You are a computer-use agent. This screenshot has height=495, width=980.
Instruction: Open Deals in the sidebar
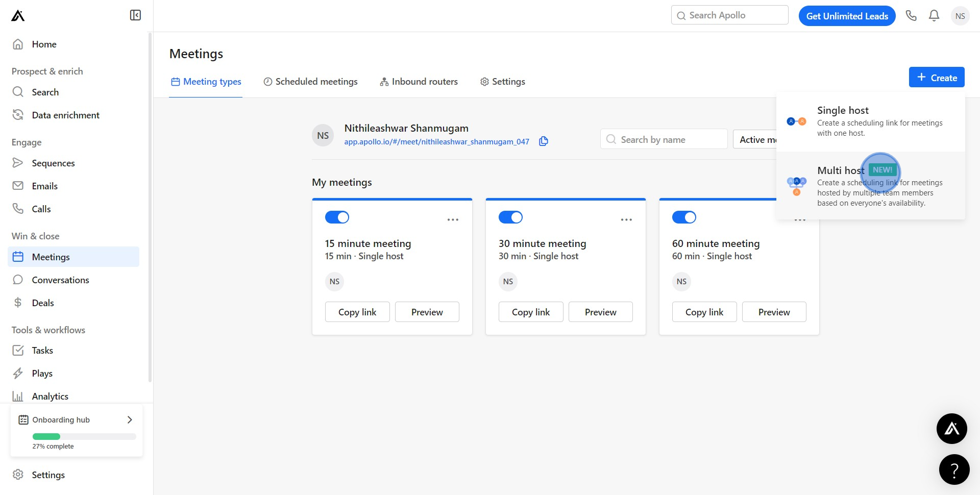(73, 303)
